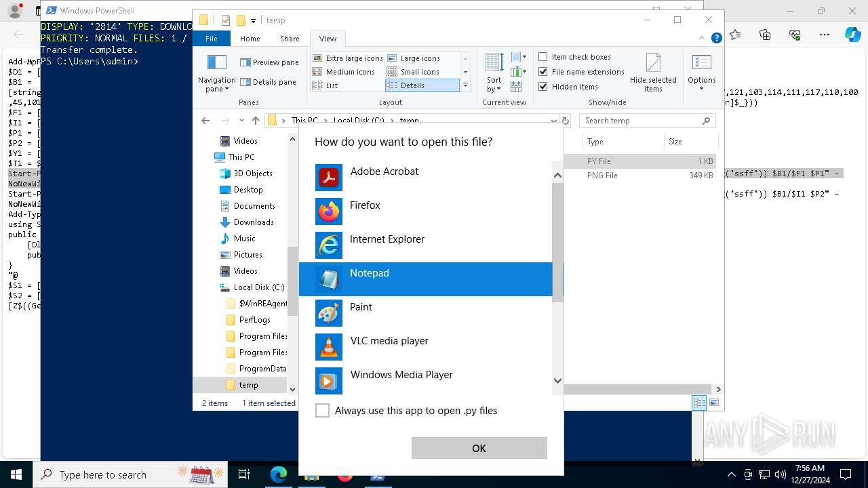This screenshot has height=488, width=868.
Task: Open the File menu in Explorer
Action: [x=212, y=39]
